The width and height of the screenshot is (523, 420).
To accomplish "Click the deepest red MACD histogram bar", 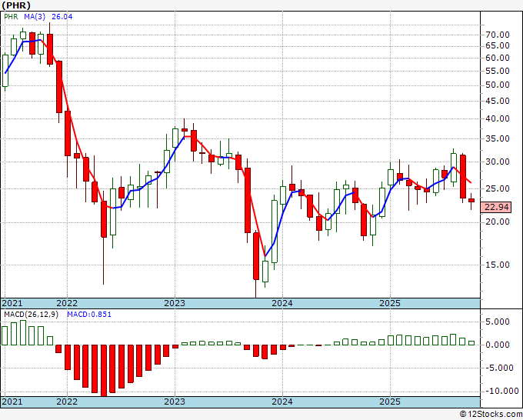I will 104,370.
